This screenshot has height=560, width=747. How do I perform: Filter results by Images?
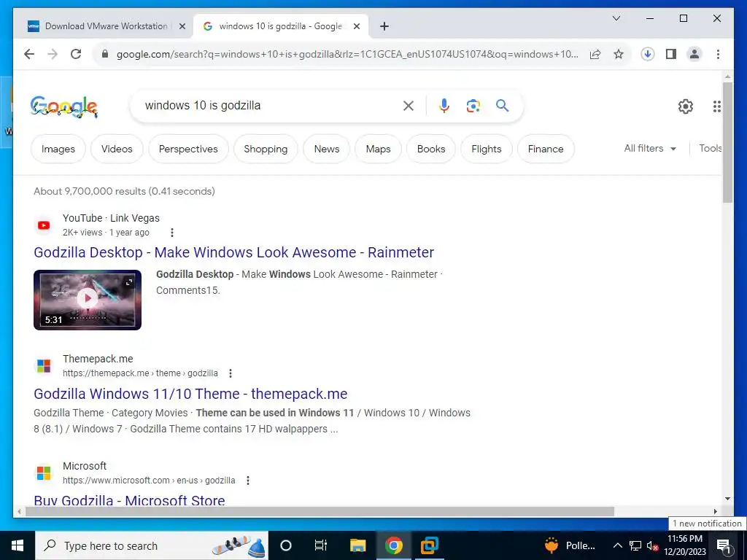[58, 149]
